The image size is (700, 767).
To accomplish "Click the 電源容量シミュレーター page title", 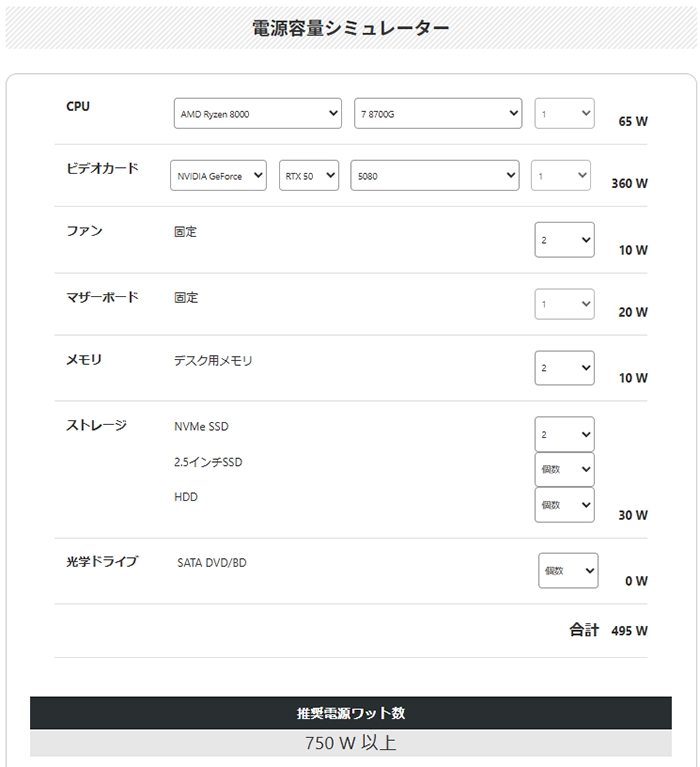I will (x=350, y=28).
